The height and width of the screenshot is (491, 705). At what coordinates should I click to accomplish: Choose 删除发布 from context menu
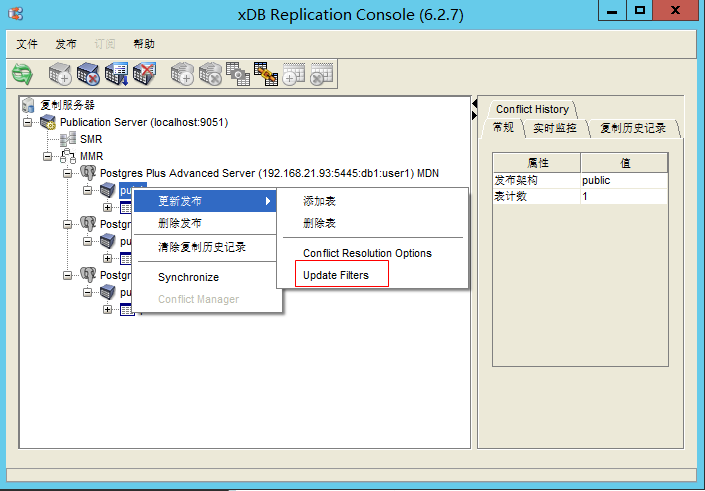point(205,223)
